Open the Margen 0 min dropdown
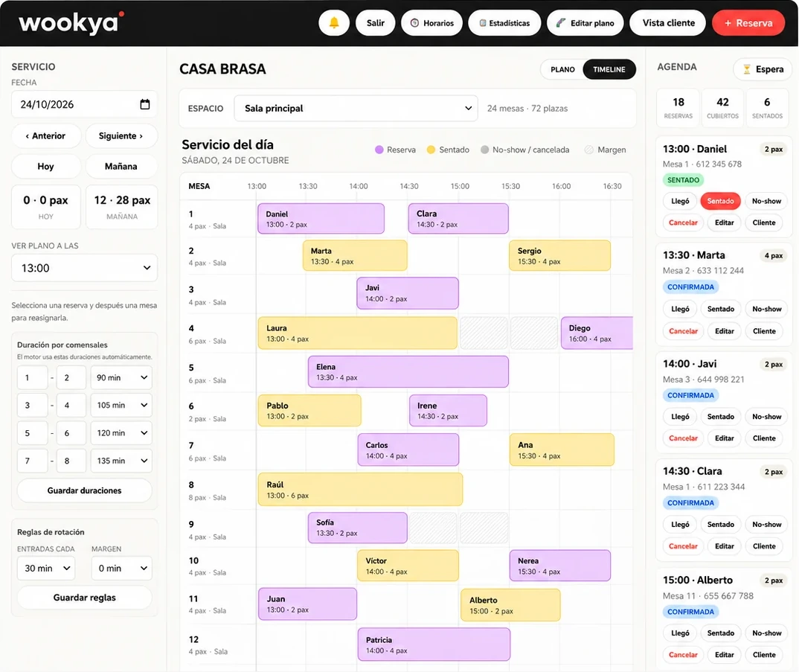 [x=122, y=568]
